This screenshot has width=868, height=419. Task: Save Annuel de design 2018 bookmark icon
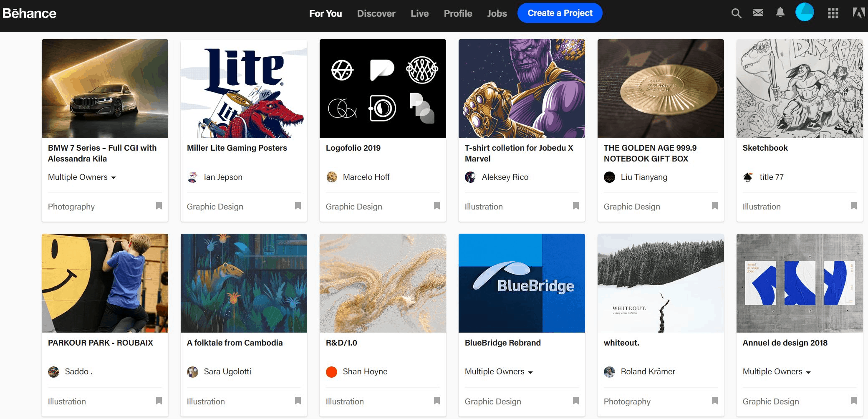tap(854, 401)
